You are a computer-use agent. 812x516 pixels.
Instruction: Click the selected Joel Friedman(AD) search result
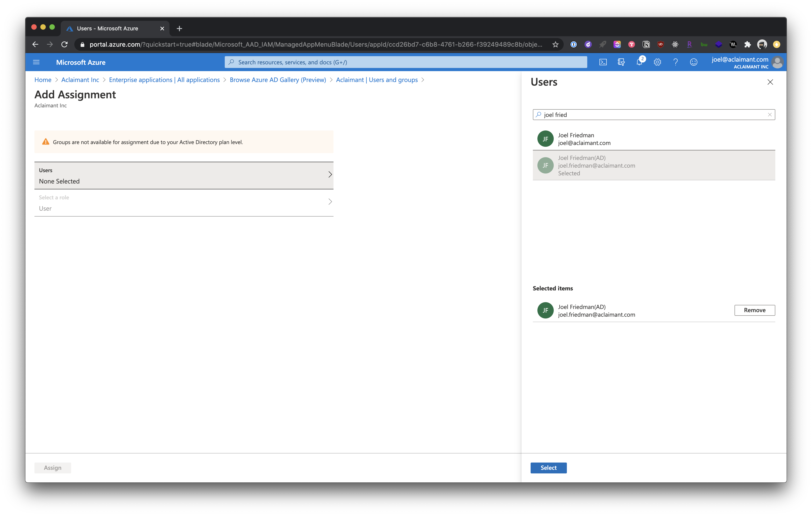[654, 165]
